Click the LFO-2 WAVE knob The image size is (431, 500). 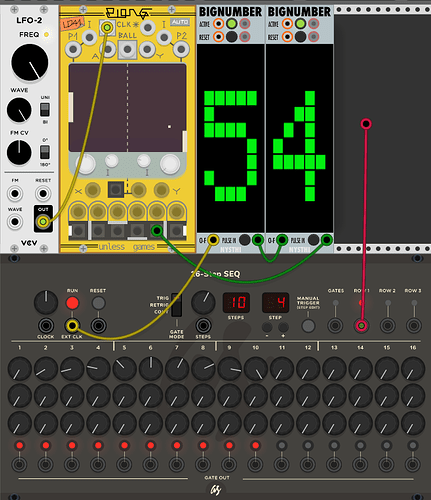click(19, 110)
